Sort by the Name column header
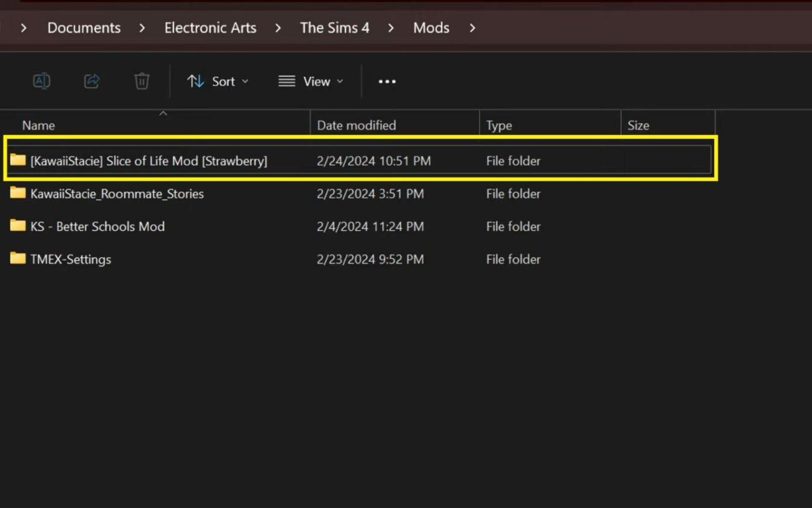Viewport: 812px width, 508px height. tap(39, 125)
